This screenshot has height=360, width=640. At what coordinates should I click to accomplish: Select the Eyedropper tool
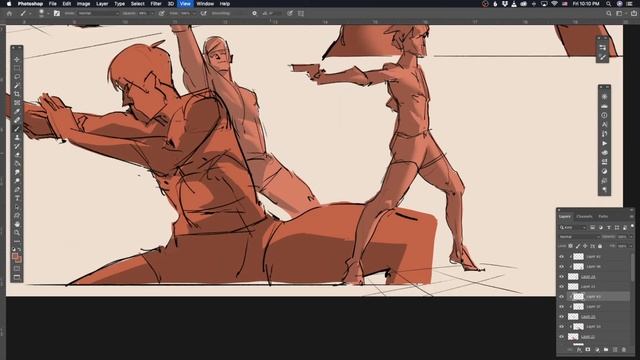point(17,111)
